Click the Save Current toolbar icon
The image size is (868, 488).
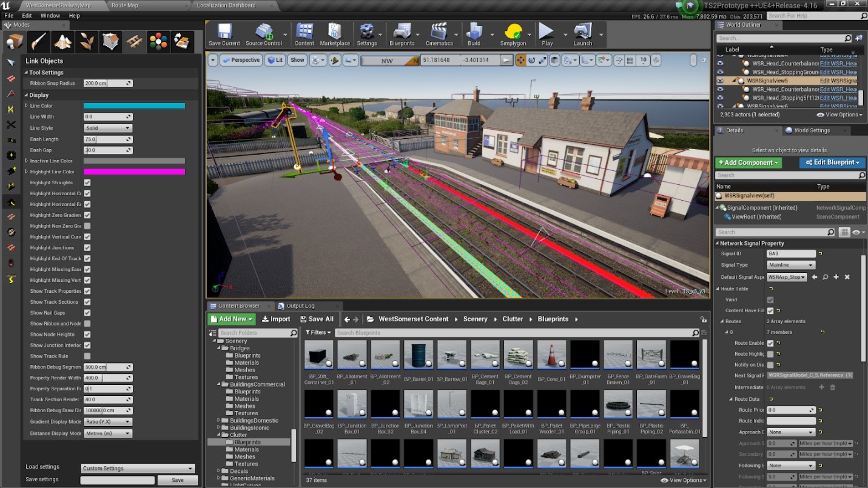(x=224, y=35)
